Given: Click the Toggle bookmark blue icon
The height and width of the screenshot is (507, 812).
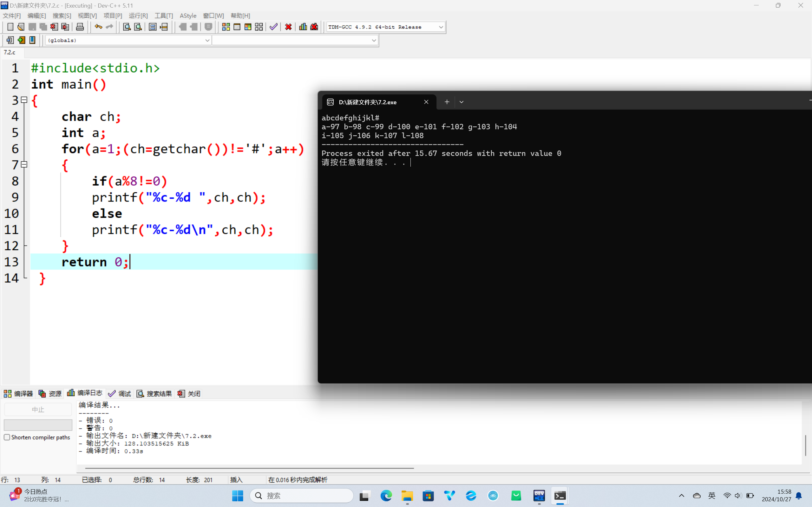Looking at the screenshot, I should point(32,40).
